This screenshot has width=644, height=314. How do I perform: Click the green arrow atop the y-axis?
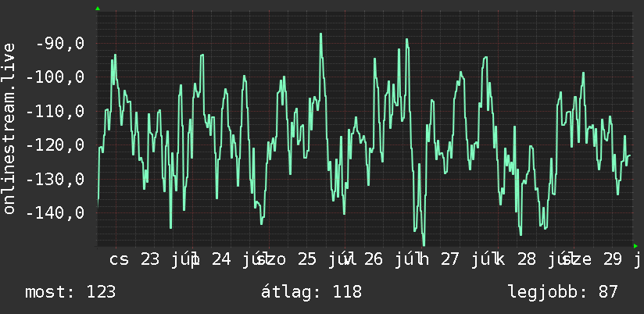tap(98, 9)
